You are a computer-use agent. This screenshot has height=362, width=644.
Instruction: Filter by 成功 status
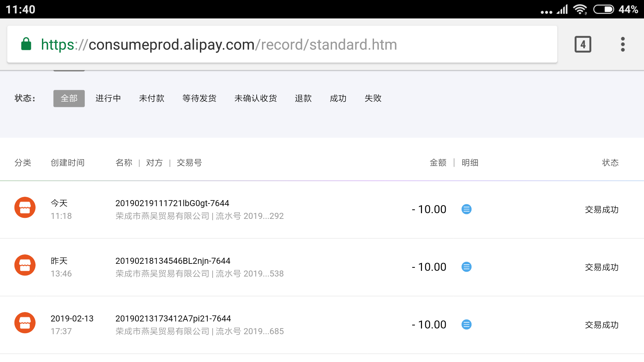click(x=338, y=98)
